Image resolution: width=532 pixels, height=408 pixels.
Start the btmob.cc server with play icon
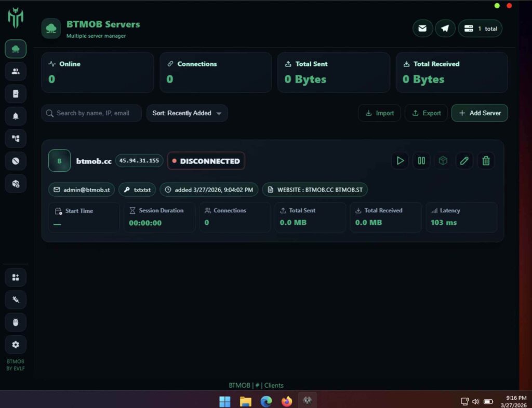click(400, 160)
